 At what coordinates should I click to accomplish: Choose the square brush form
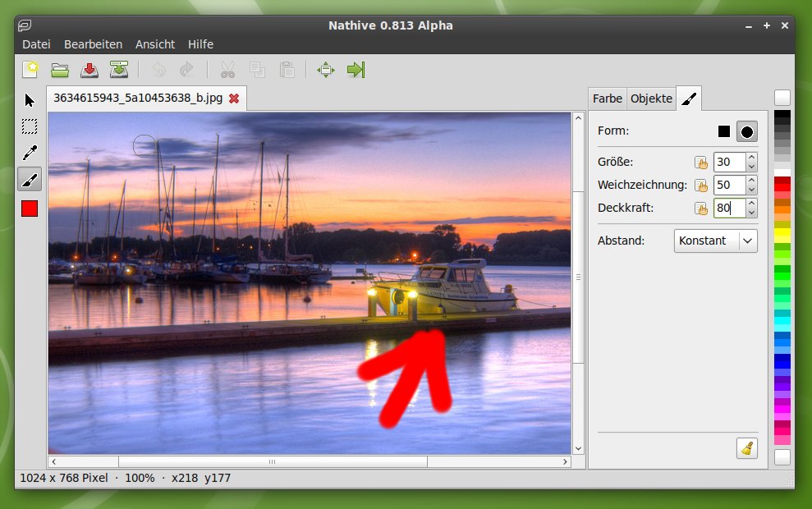[724, 131]
